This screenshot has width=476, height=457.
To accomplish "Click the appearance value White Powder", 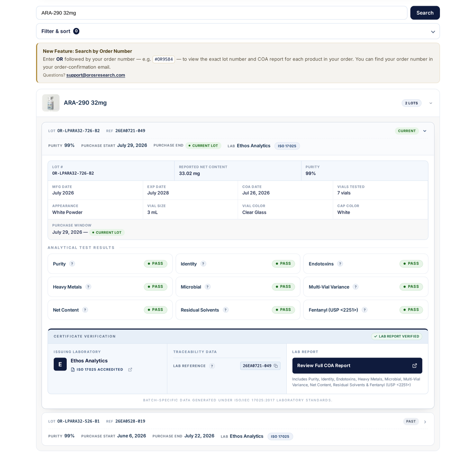I will click(x=67, y=212).
